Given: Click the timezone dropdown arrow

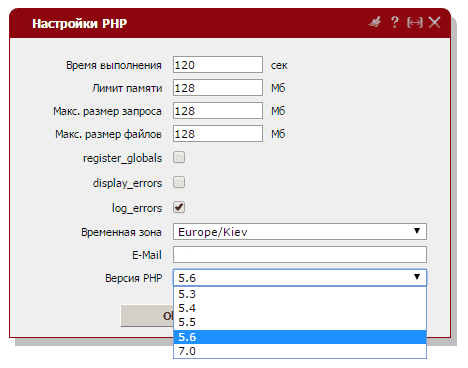Looking at the screenshot, I should (x=417, y=231).
